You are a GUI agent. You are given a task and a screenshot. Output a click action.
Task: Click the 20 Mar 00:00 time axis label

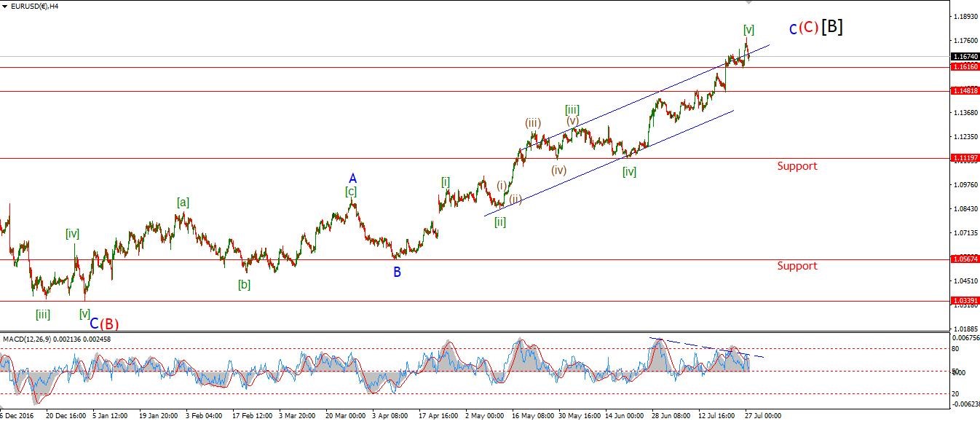(x=345, y=416)
